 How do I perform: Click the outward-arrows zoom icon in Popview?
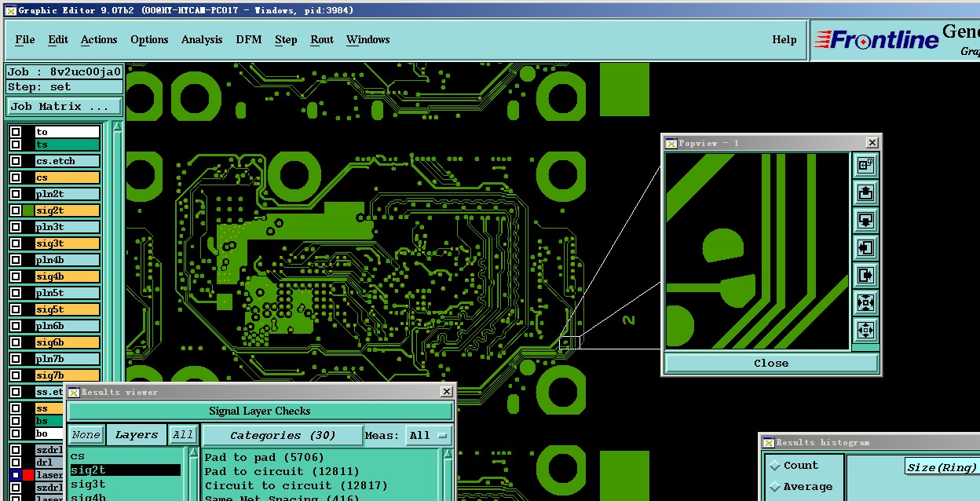tap(865, 330)
